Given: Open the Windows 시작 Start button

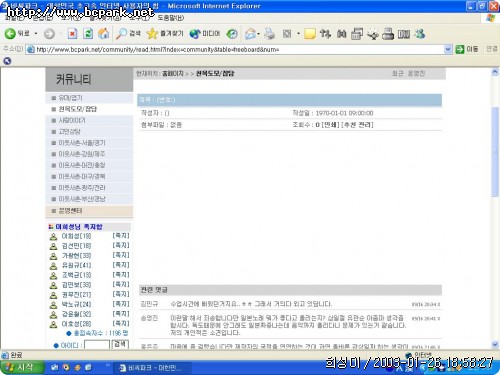Looking at the screenshot, I should coord(22,367).
